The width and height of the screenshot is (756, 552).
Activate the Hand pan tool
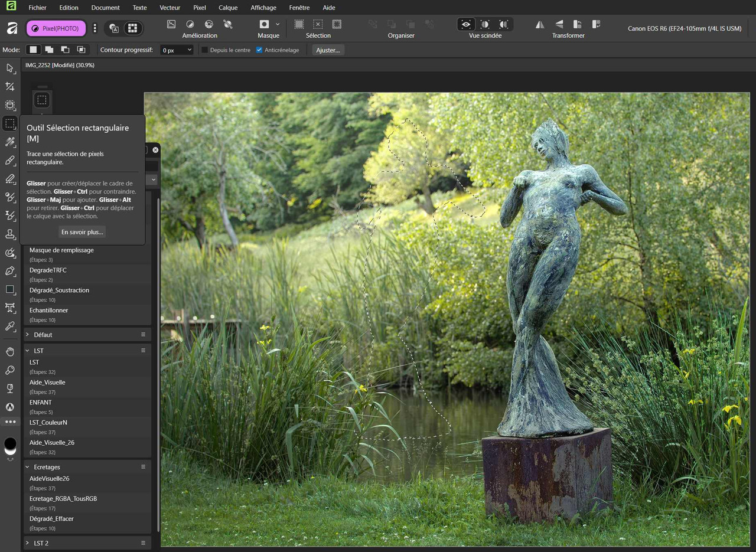coord(10,352)
